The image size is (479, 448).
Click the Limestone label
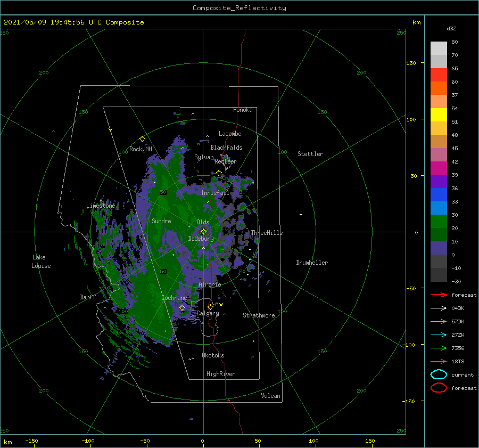(x=101, y=206)
